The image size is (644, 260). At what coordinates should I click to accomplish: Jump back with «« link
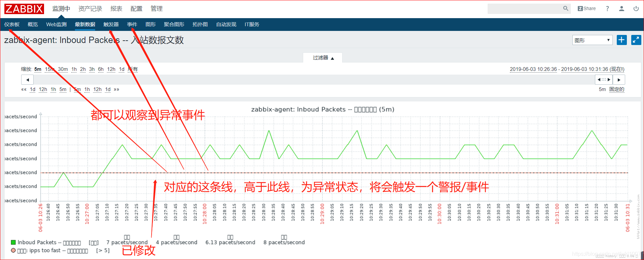click(24, 89)
